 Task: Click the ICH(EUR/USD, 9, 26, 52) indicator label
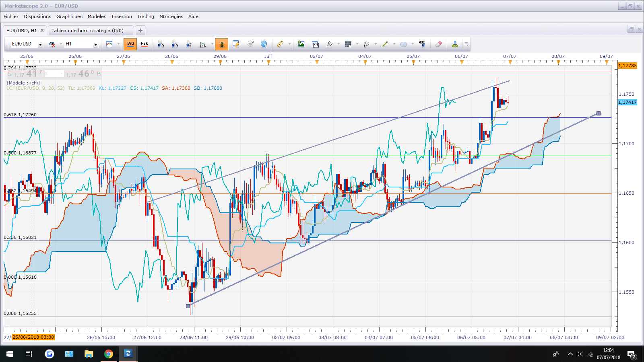coord(36,88)
